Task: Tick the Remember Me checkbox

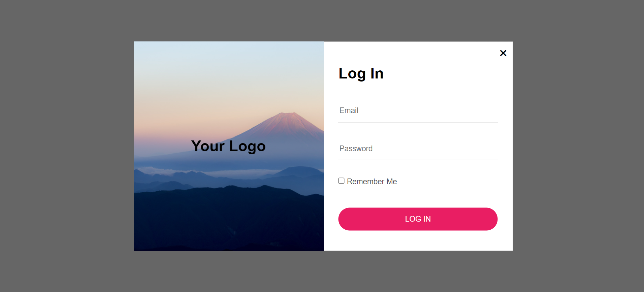Action: point(341,181)
